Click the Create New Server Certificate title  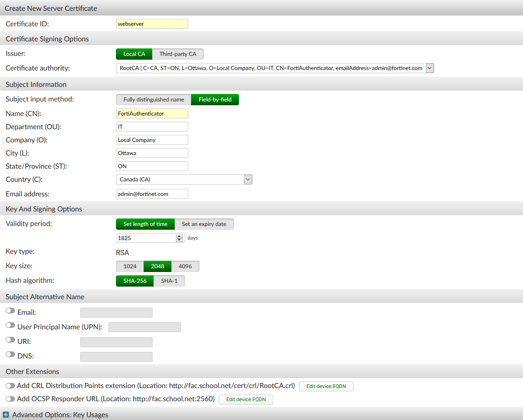click(51, 8)
